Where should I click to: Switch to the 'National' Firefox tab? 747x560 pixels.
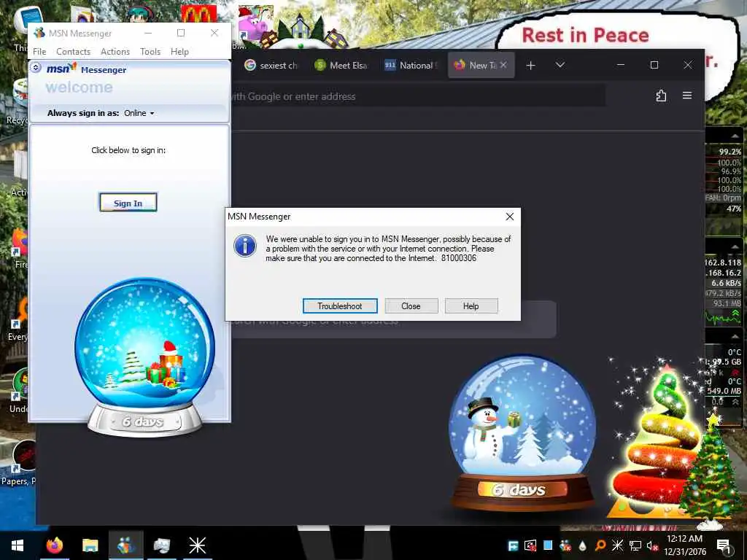pyautogui.click(x=411, y=65)
